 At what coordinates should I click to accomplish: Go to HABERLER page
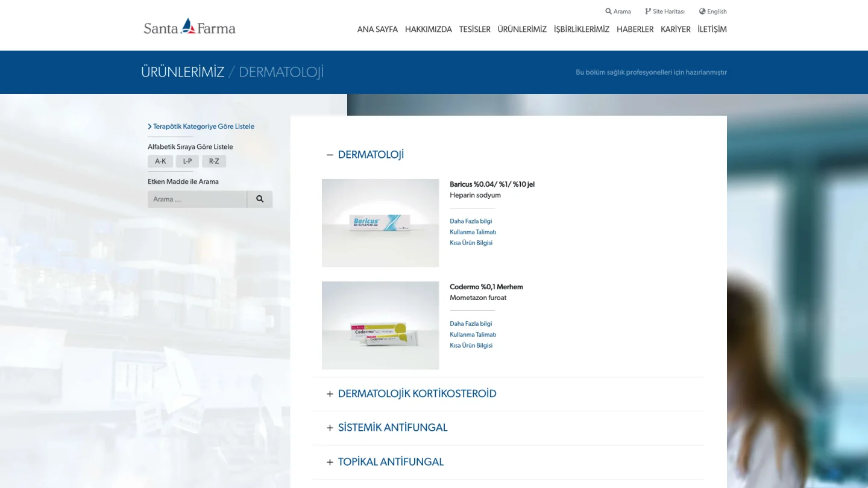click(635, 29)
